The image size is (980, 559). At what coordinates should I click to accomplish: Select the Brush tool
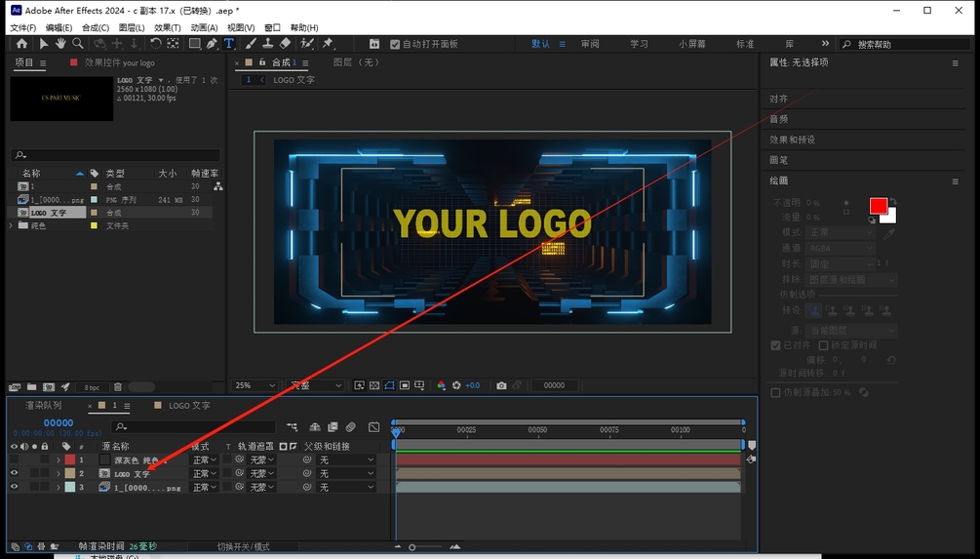coord(251,44)
